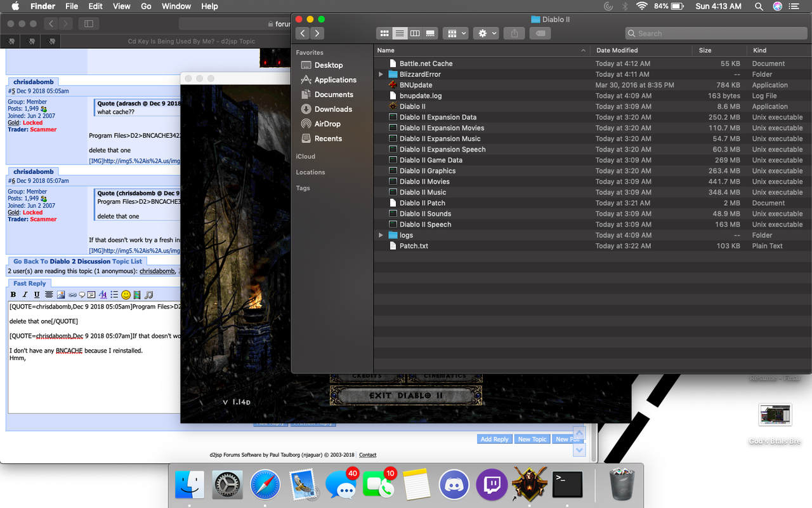
Task: Click the insert image icon in Fast Reply
Action: coord(61,295)
